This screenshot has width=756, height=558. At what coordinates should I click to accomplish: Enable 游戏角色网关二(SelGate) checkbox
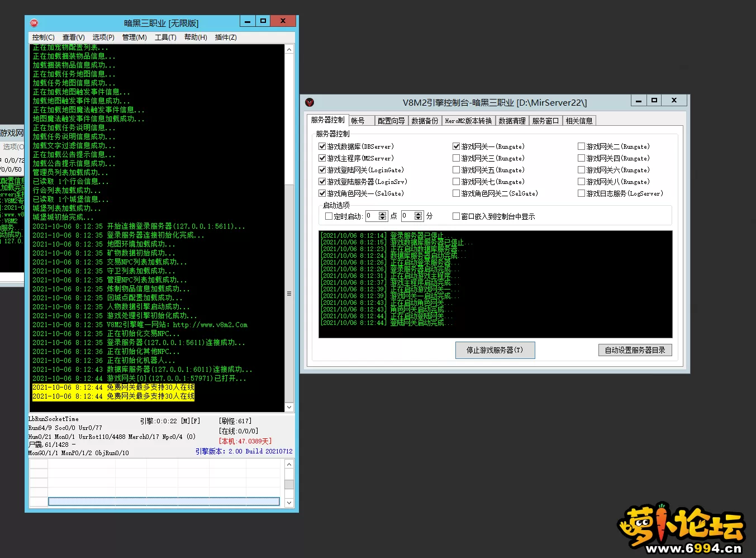click(x=457, y=193)
